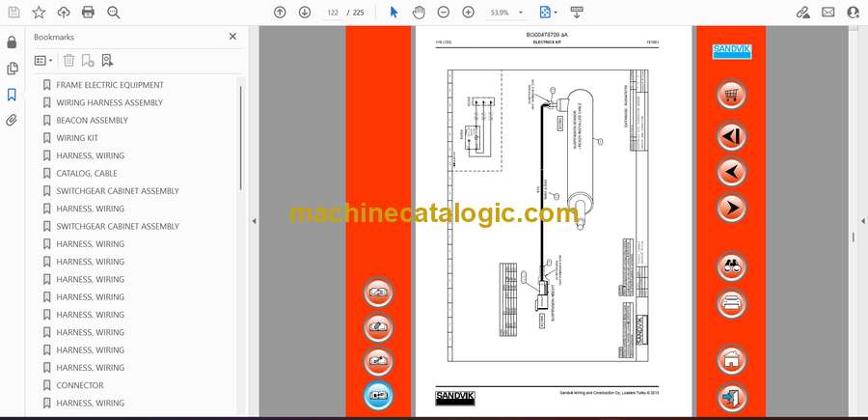Image resolution: width=868 pixels, height=420 pixels.
Task: Click the cloud upload icon
Action: point(64,13)
